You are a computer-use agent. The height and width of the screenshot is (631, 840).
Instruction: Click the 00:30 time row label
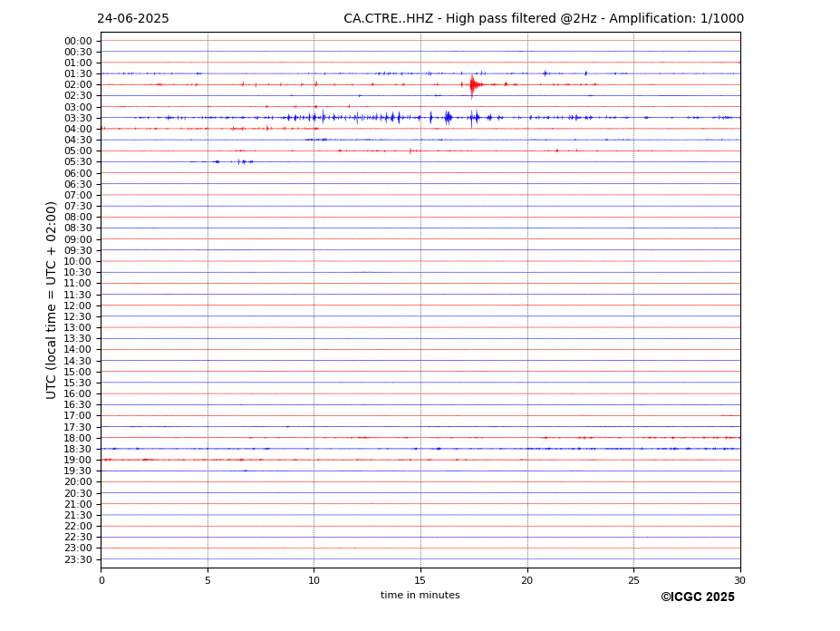(x=78, y=52)
